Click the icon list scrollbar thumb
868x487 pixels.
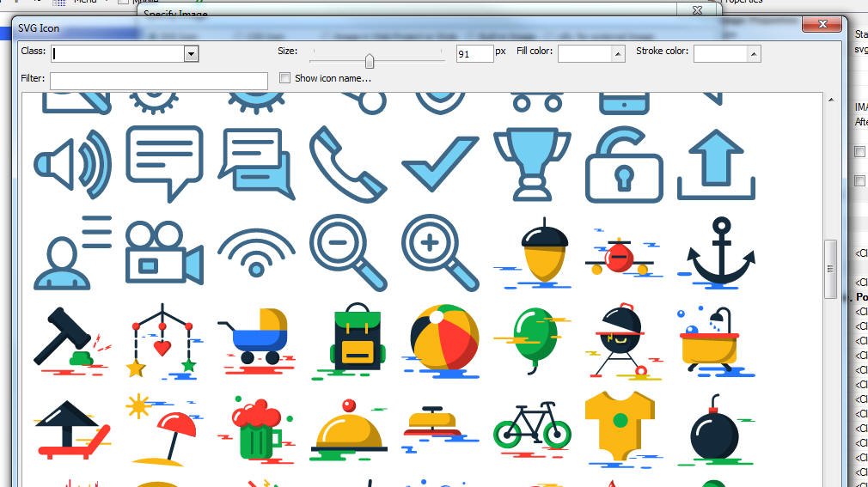pyautogui.click(x=830, y=269)
